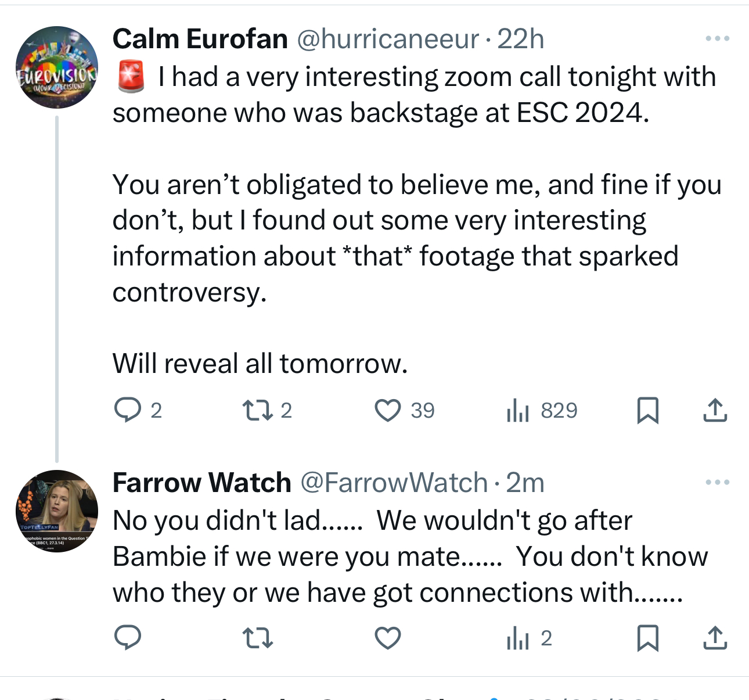Image resolution: width=749 pixels, height=700 pixels.
Task: Open the @FarrowWatch handle
Action: pyautogui.click(x=394, y=483)
